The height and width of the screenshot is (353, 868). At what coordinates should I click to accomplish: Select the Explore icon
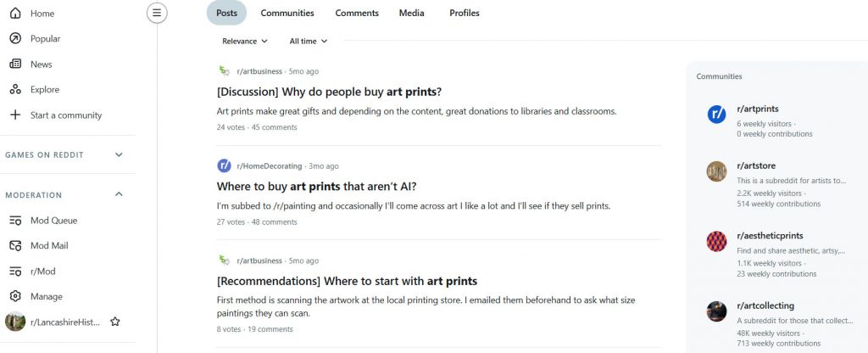click(15, 90)
